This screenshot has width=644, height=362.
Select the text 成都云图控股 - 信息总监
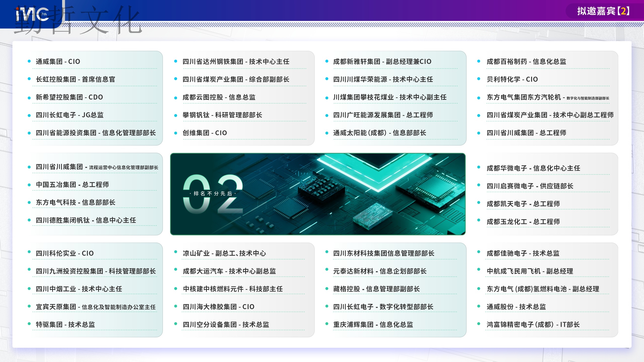click(x=219, y=97)
